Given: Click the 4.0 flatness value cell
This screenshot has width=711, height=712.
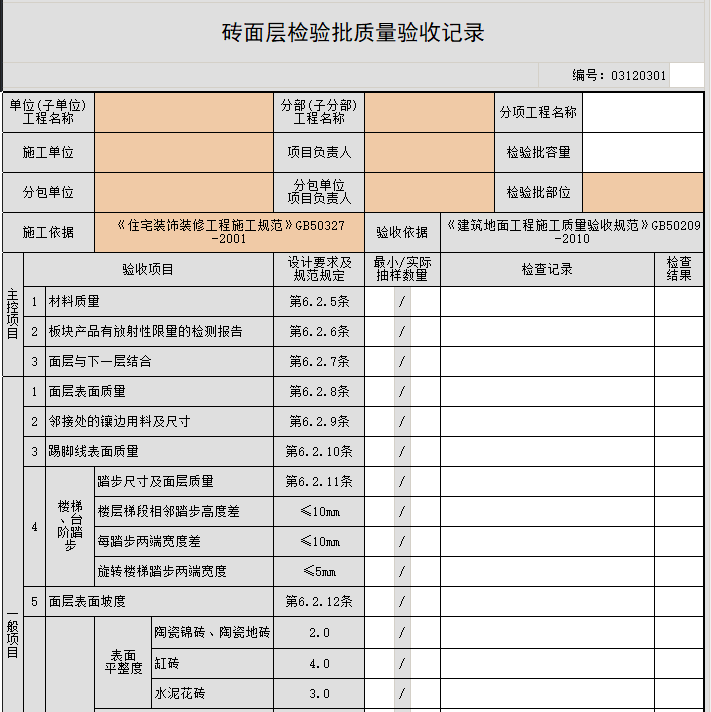Looking at the screenshot, I should click(319, 663).
